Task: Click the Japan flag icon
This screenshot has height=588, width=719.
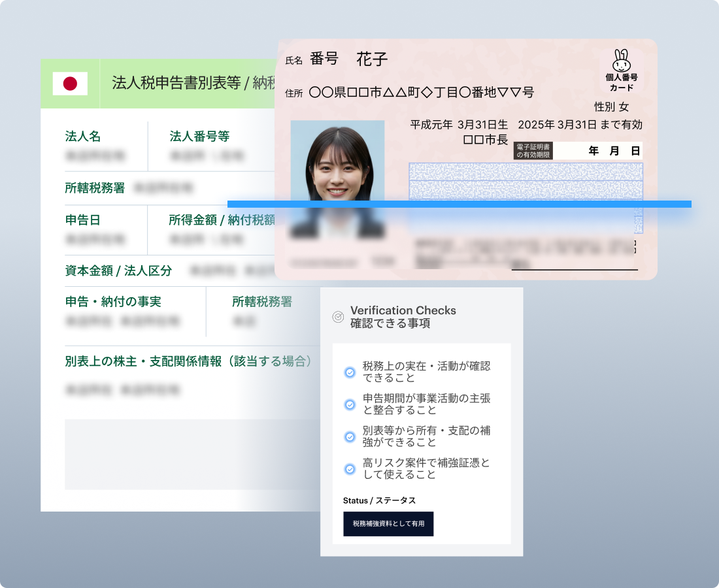Action: [x=70, y=84]
